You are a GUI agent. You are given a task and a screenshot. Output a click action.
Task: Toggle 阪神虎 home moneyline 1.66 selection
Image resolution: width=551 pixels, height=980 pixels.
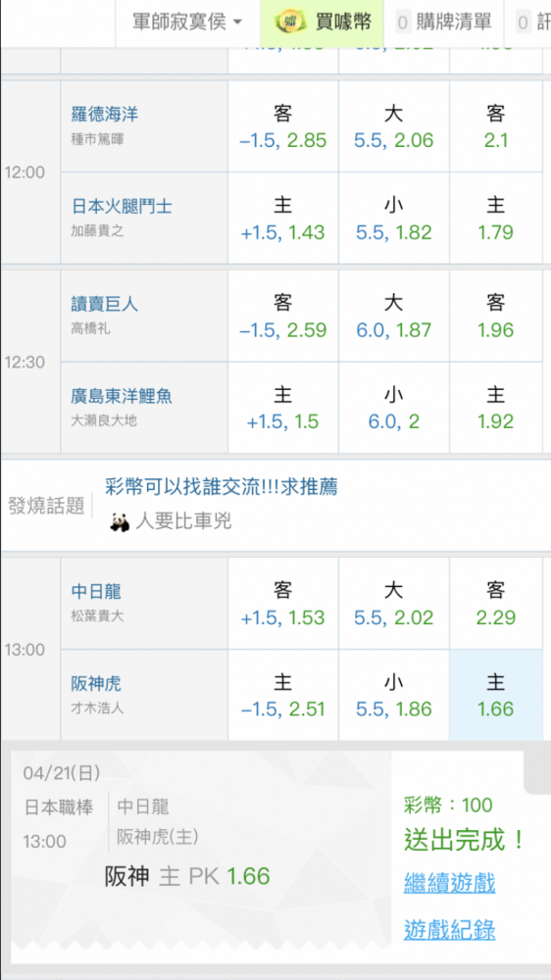click(496, 695)
